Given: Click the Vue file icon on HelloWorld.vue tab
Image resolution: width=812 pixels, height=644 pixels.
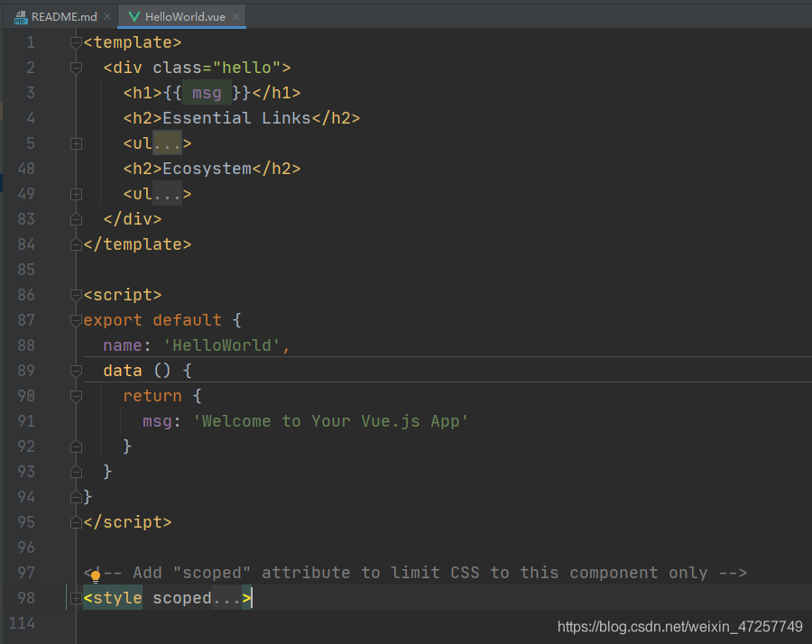Looking at the screenshot, I should point(134,17).
